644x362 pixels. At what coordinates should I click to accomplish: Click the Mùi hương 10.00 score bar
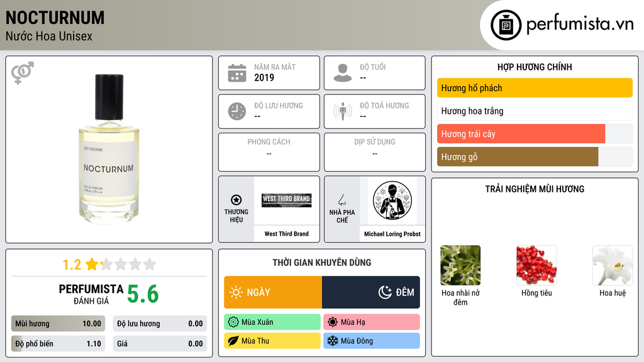(58, 324)
